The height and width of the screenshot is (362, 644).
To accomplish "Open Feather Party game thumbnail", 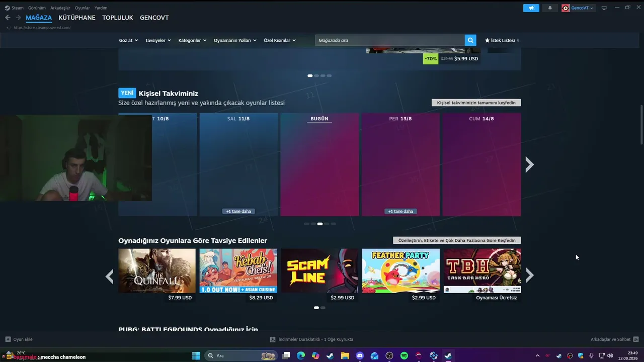I will pyautogui.click(x=401, y=271).
